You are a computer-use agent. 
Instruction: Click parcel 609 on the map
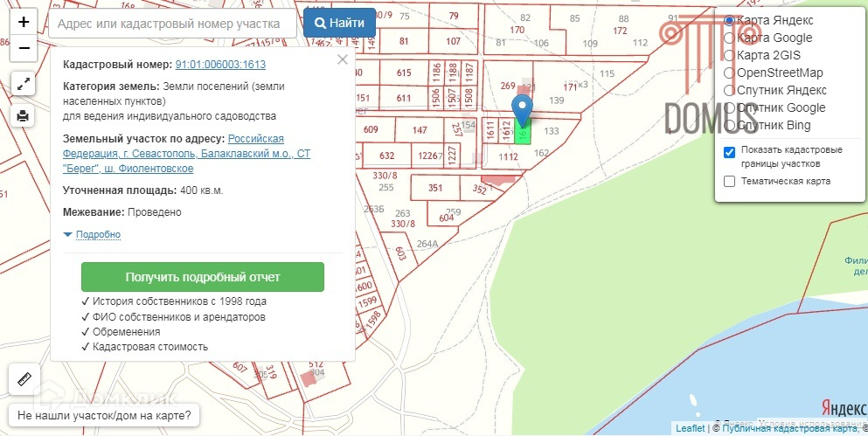[x=371, y=129]
